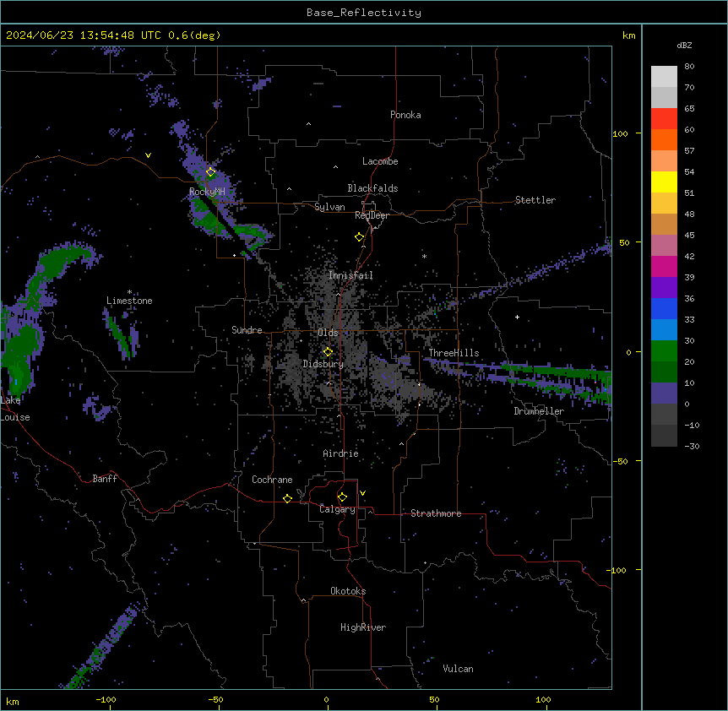Image resolution: width=728 pixels, height=711 pixels.
Task: Click the Calgary city label
Action: tap(338, 509)
